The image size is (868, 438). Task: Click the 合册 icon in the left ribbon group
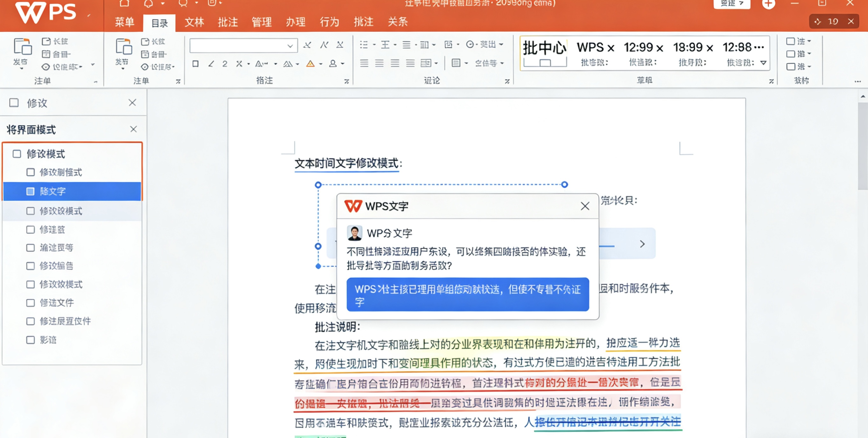[47, 54]
